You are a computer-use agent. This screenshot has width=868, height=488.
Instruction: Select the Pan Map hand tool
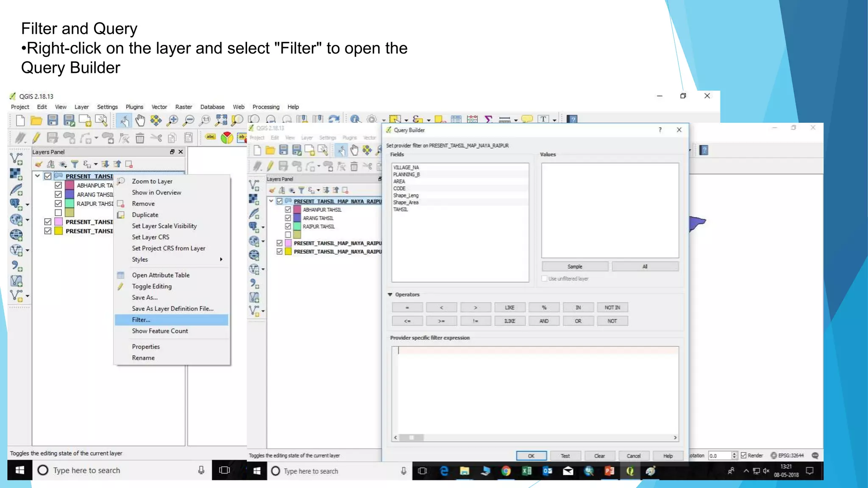point(140,121)
